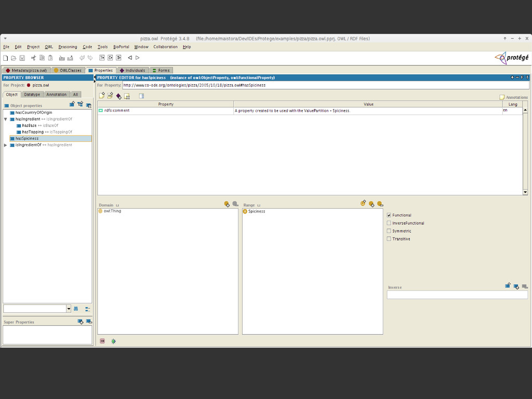Click the green bug icon at bottom

tap(114, 341)
